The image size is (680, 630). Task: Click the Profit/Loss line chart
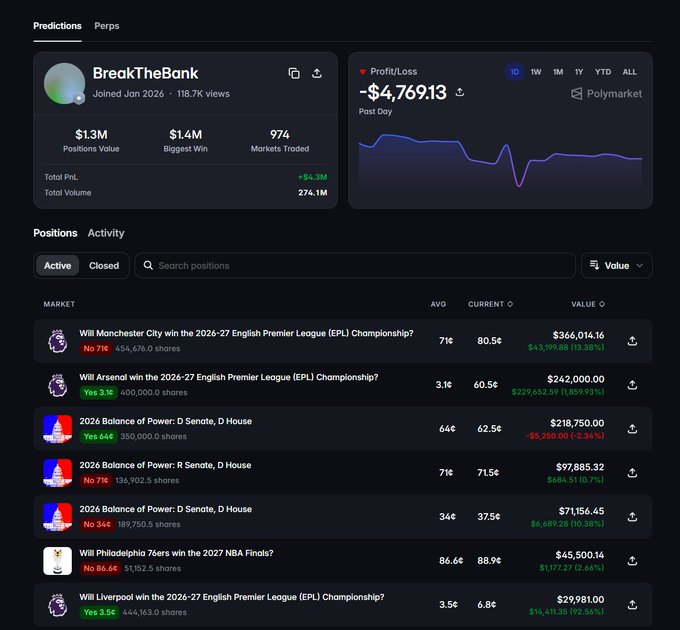click(500, 160)
